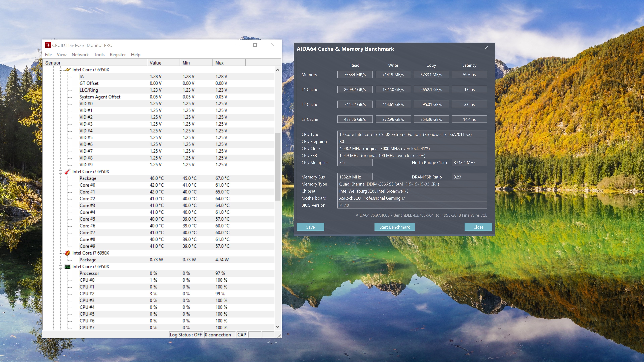Click Save in the AIDA64 window
Screen dimensions: 644x362
pyautogui.click(x=310, y=227)
